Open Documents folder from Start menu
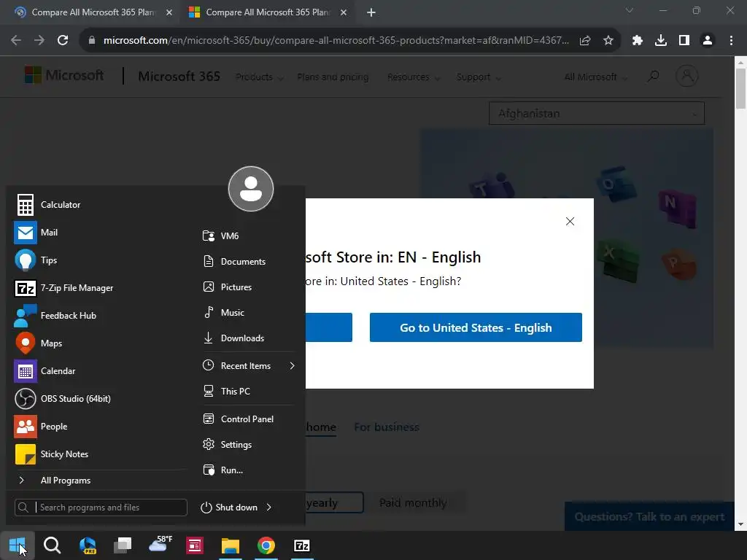The image size is (747, 560). pos(234,262)
